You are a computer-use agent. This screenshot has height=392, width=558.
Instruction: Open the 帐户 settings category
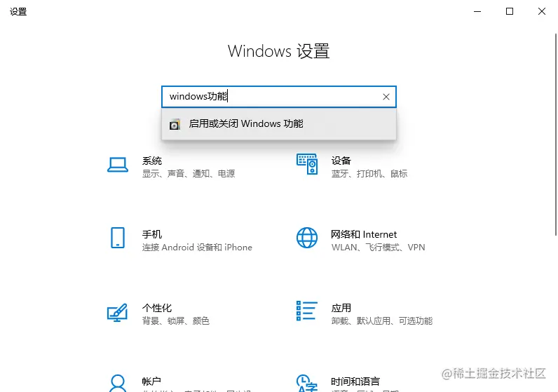click(151, 381)
